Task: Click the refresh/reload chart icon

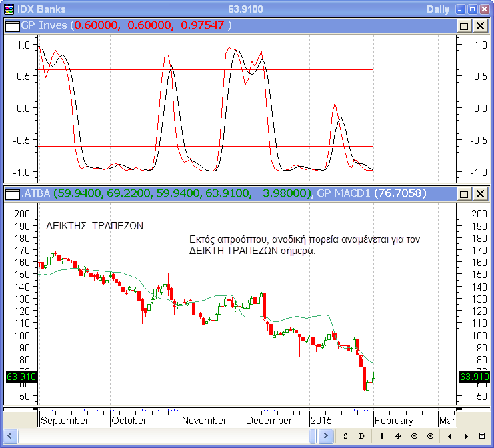Action: click(345, 436)
